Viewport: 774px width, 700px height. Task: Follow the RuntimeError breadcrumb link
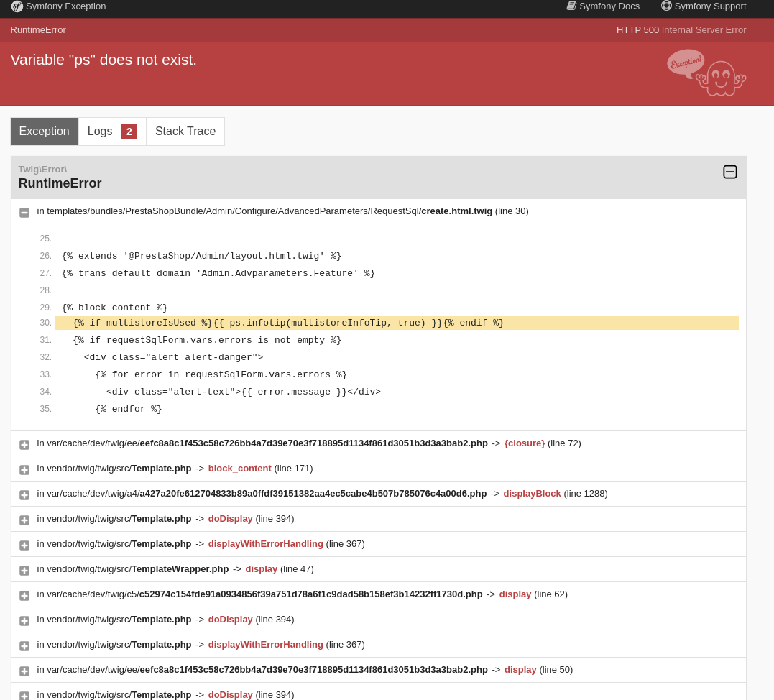pos(38,29)
